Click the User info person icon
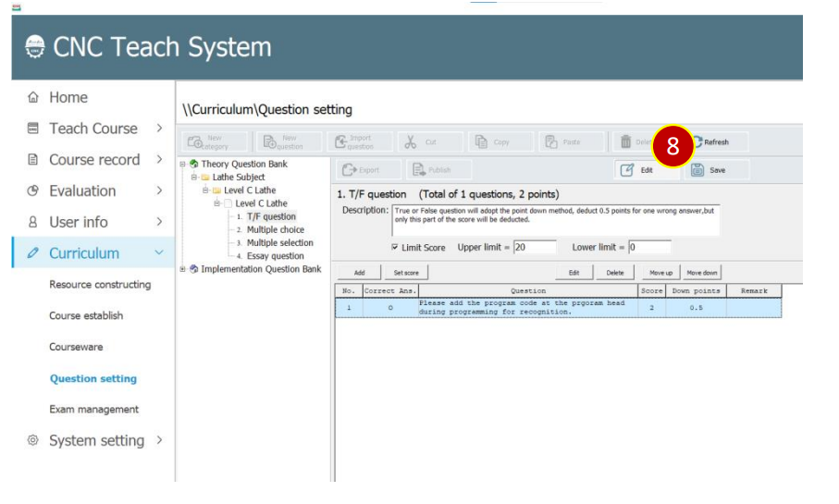This screenshot has width=839, height=504. coord(33,222)
